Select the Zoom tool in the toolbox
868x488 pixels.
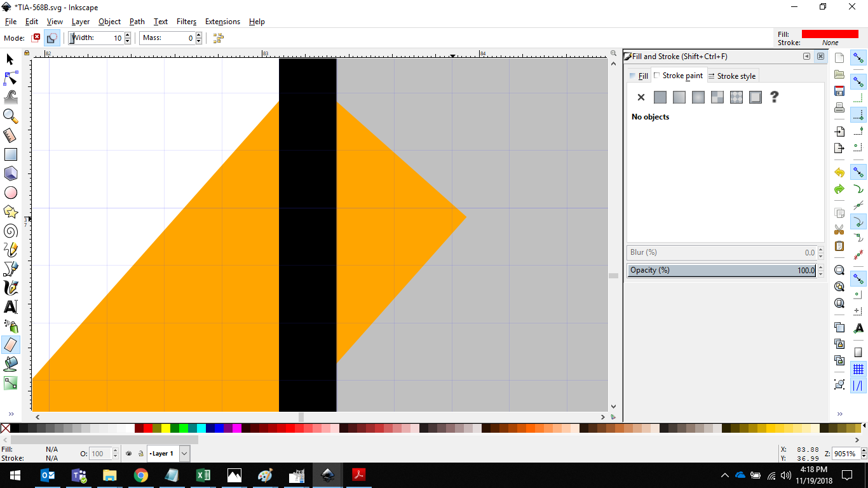point(11,116)
